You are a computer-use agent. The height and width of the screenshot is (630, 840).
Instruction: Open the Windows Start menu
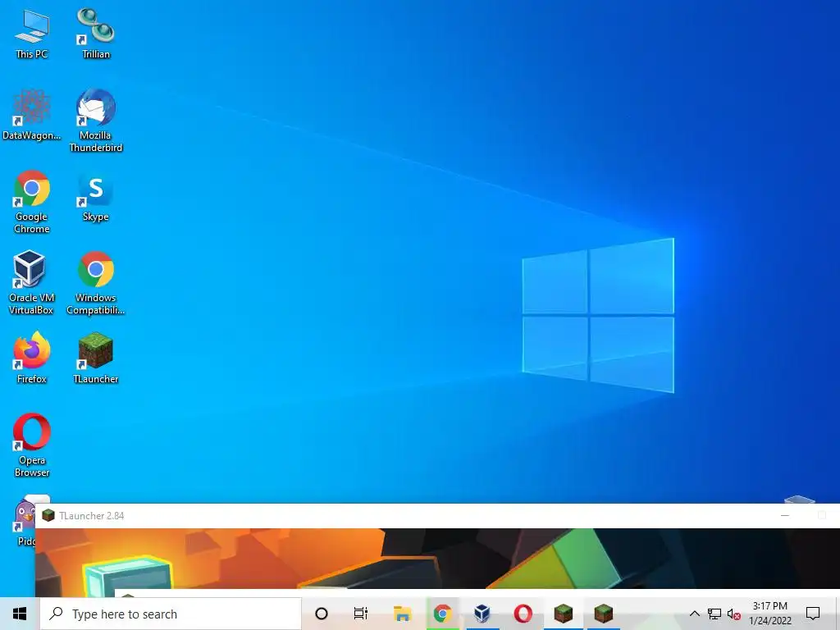coord(20,614)
